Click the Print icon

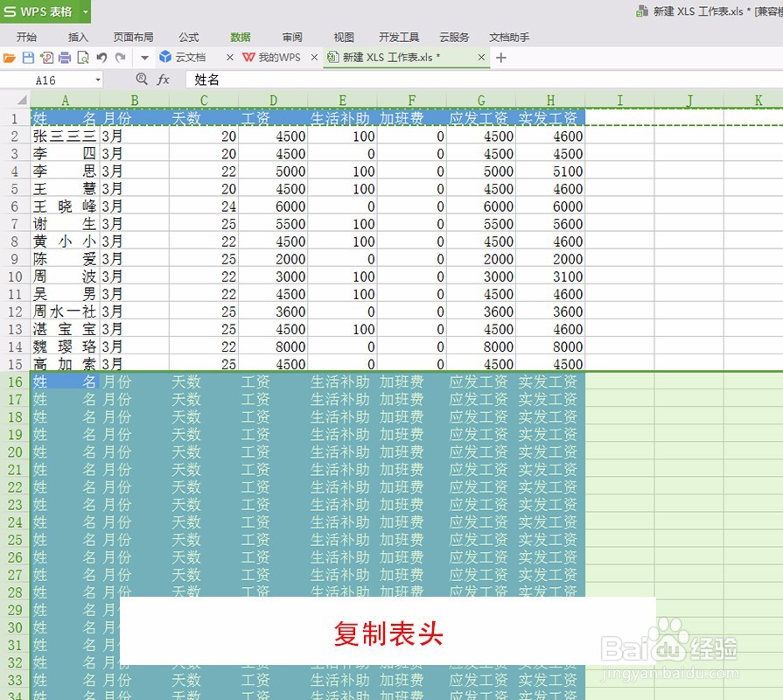[63, 57]
